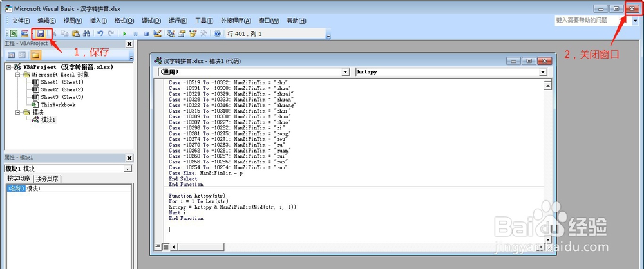Image resolution: width=644 pixels, height=269 pixels.
Task: Open the 格式(O) menu
Action: point(124,21)
